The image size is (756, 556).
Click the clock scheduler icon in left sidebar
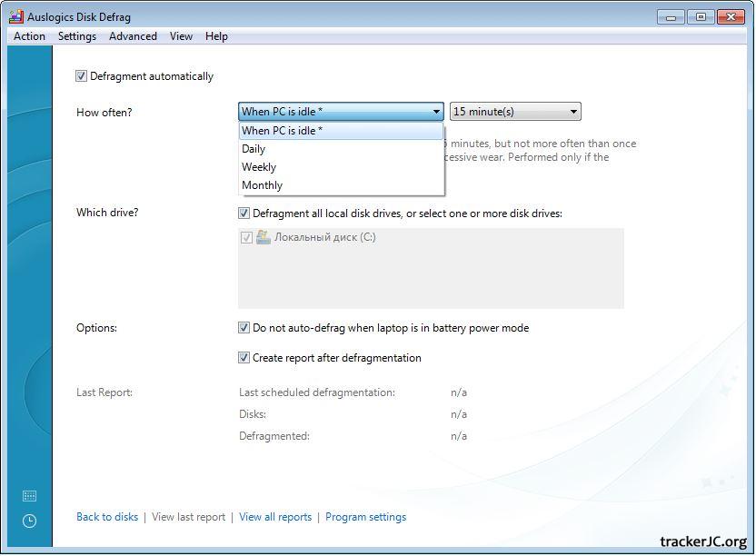29,521
